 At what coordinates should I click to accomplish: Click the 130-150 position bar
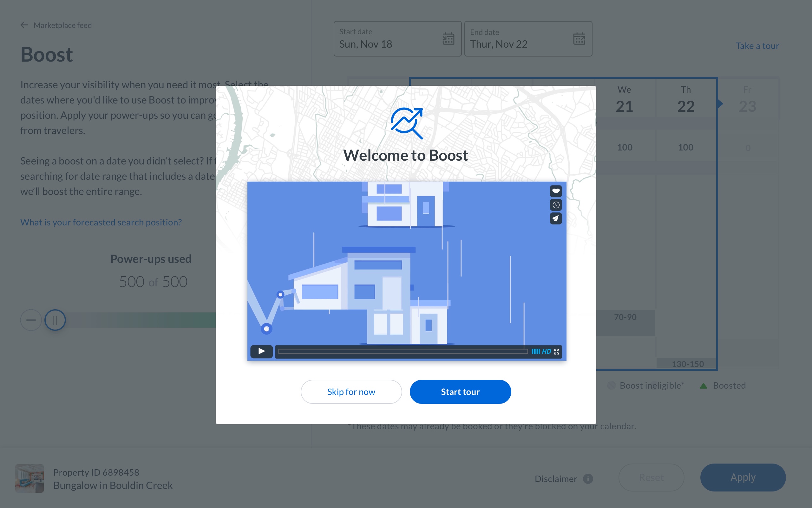[686, 364]
